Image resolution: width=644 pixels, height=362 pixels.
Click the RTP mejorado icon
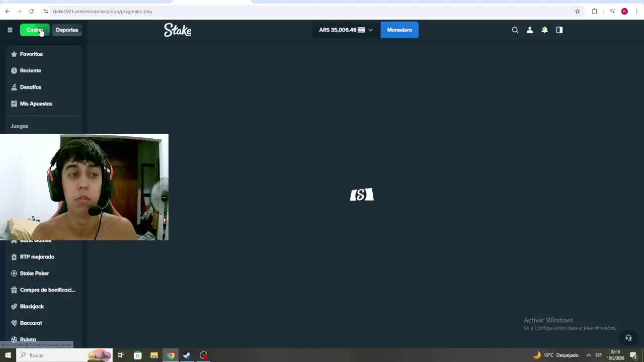tap(14, 257)
